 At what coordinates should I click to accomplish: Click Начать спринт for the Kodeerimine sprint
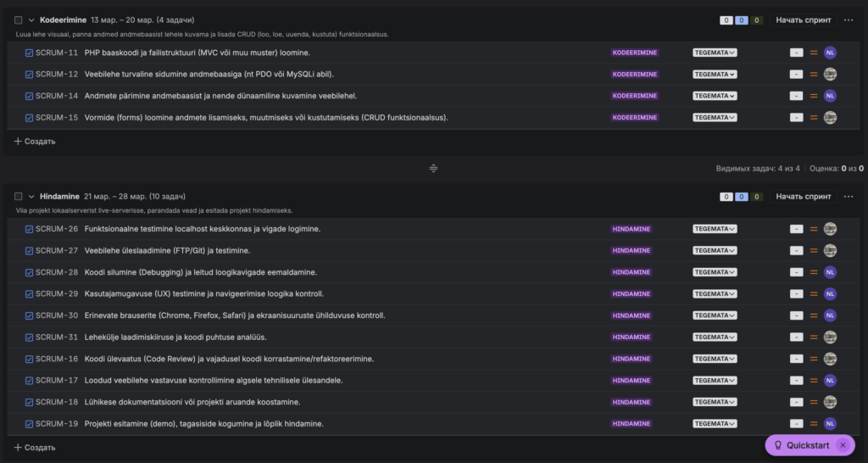click(x=804, y=20)
